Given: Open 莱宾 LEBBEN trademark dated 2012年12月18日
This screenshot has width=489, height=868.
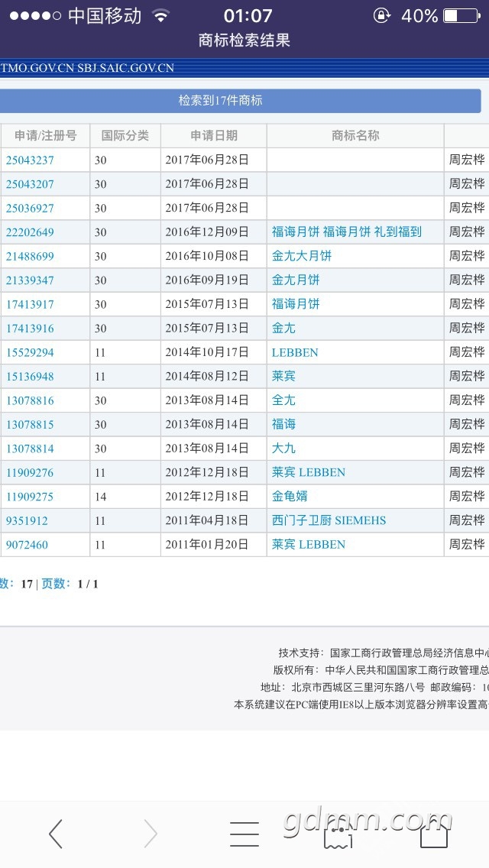Looking at the screenshot, I should (309, 472).
